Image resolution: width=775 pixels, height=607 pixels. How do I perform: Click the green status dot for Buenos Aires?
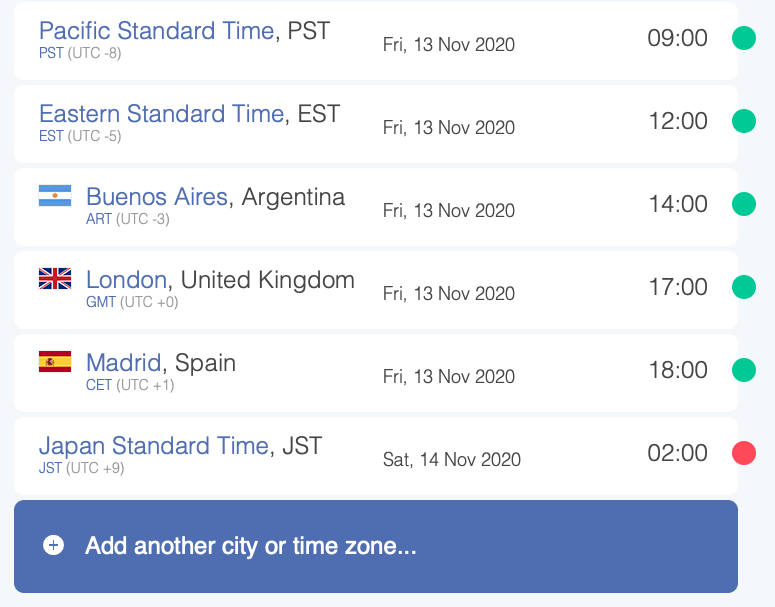(x=743, y=204)
